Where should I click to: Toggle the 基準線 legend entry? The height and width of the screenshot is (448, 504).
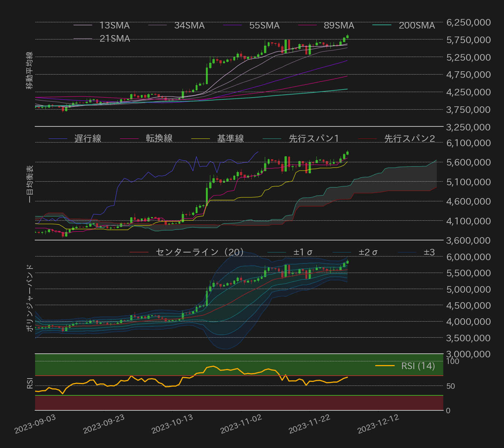230,139
